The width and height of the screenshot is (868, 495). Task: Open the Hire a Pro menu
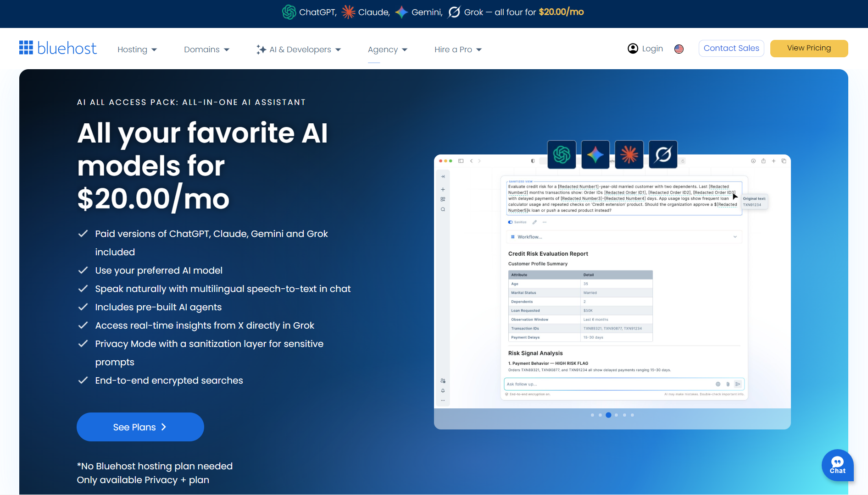pos(453,49)
